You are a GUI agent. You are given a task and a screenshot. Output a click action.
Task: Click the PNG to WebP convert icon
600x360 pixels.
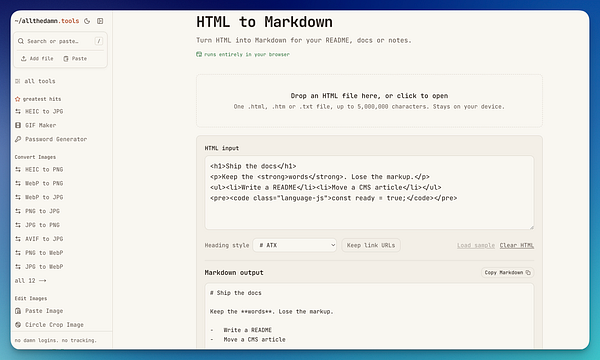coord(18,253)
